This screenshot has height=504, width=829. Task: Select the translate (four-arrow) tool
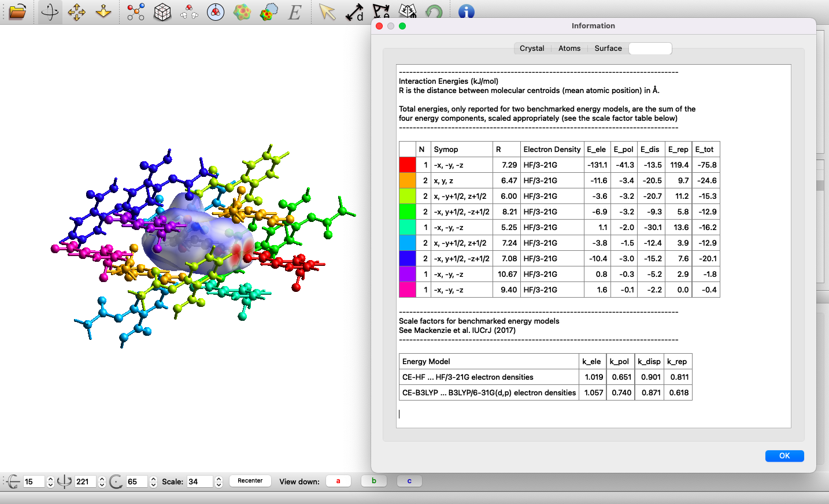pos(76,12)
